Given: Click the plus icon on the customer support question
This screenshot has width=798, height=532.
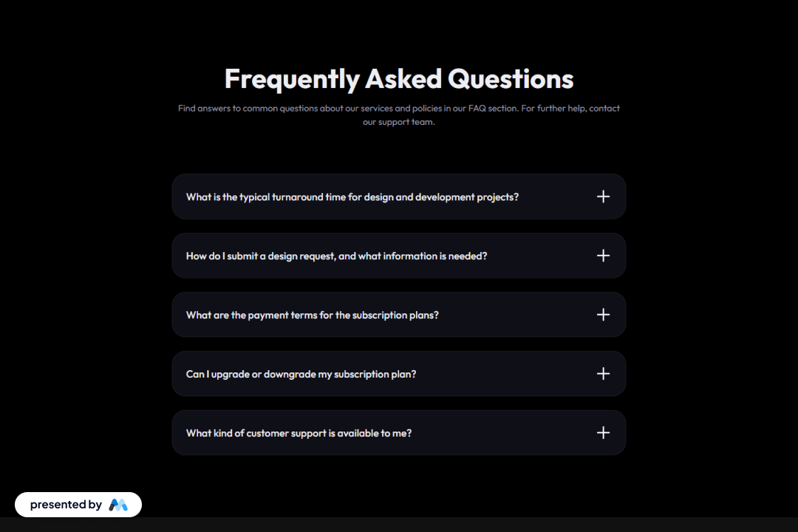Looking at the screenshot, I should coord(603,432).
